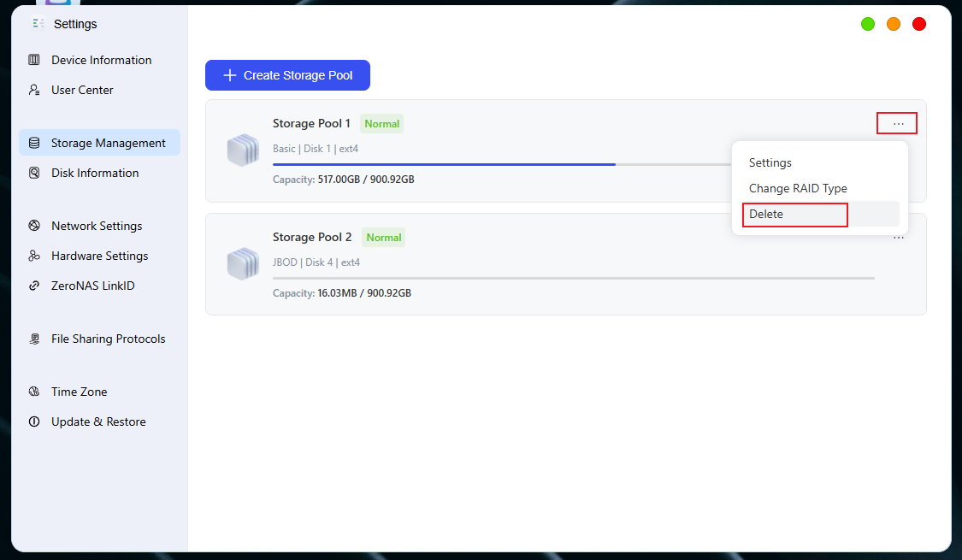962x560 pixels.
Task: Open Disk Information section
Action: click(99, 173)
